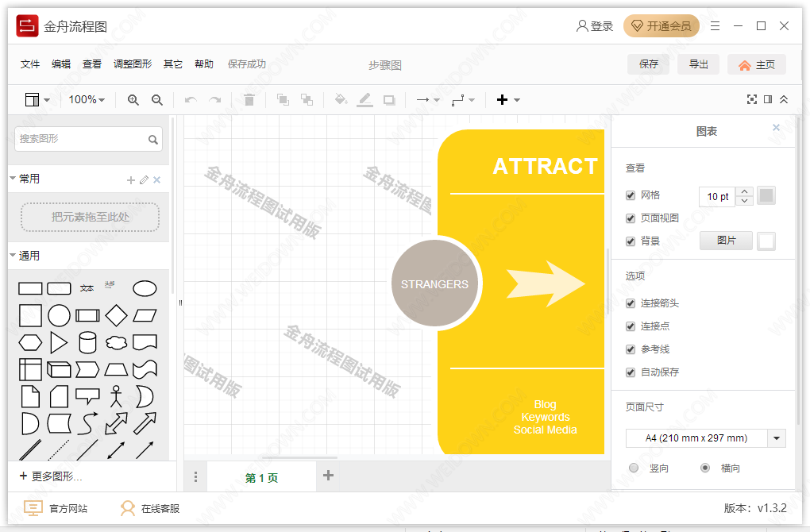Open the 文件 menu
Screen dimensions: 810x532
click(30, 64)
